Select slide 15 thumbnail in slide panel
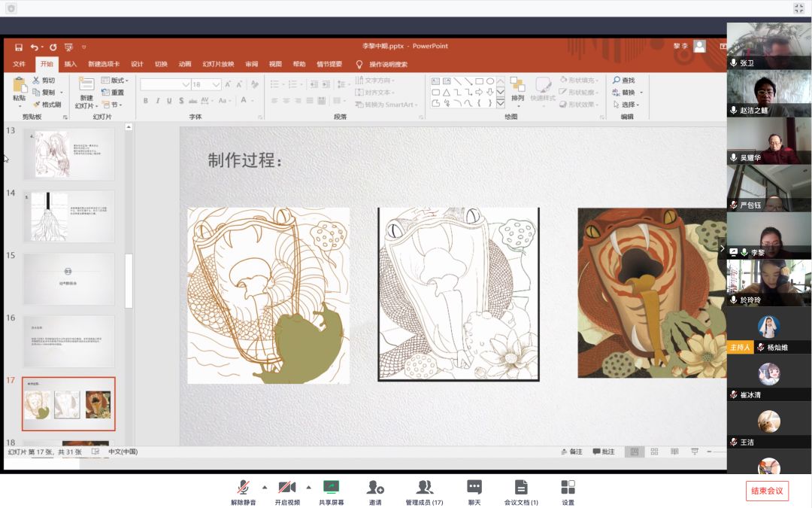The image size is (812, 508). 68,278
